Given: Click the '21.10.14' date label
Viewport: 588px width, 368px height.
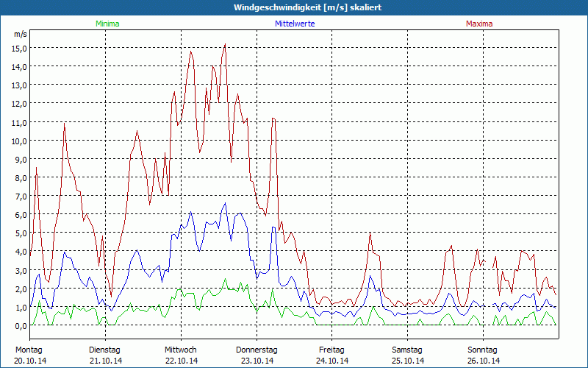Looking at the screenshot, I should (x=106, y=361).
